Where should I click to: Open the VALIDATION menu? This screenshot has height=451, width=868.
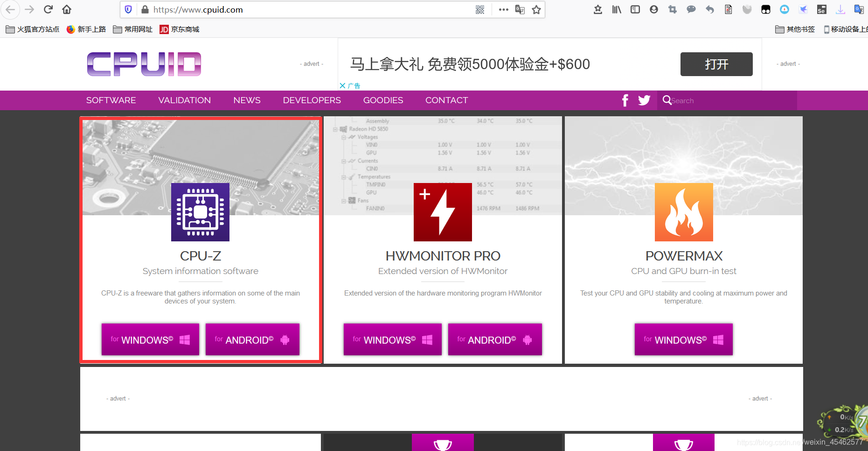pyautogui.click(x=185, y=100)
